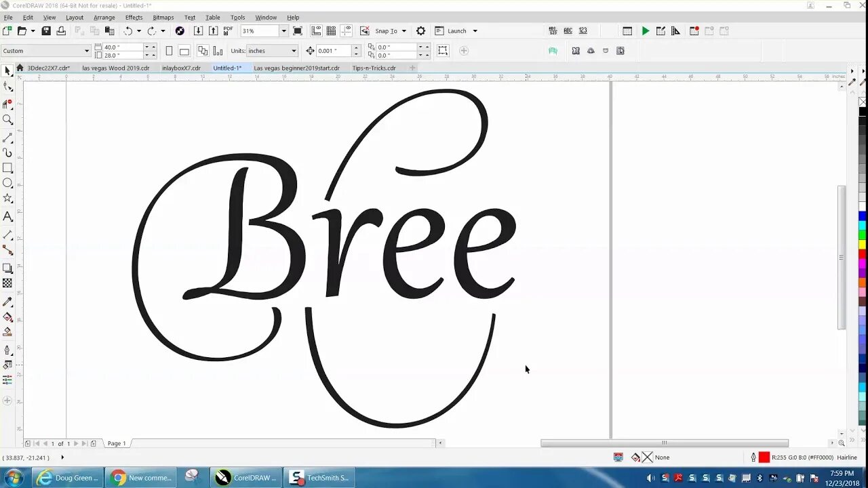Open the Open-file dropdown arrow
The image size is (868, 488).
tap(33, 30)
